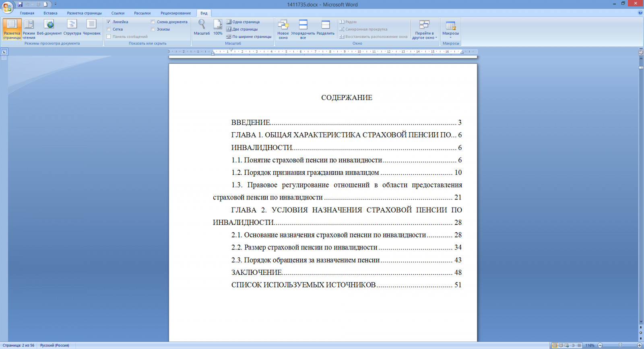Click the select browse object button
Viewport: 644px width, 349px height.
[x=641, y=333]
